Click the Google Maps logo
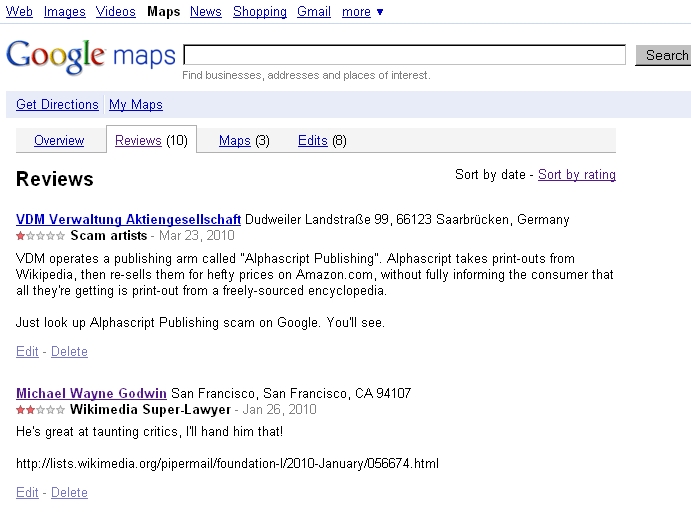The width and height of the screenshot is (691, 514). (x=90, y=55)
